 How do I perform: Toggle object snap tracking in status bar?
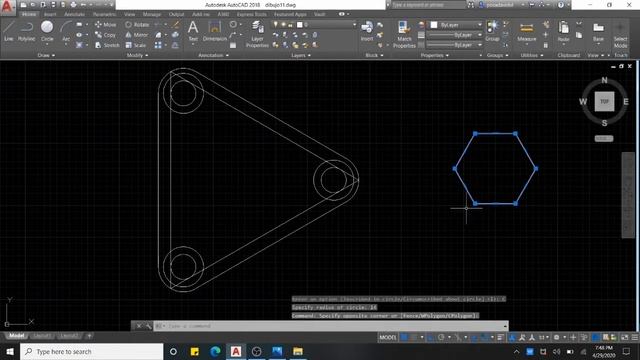point(474,337)
